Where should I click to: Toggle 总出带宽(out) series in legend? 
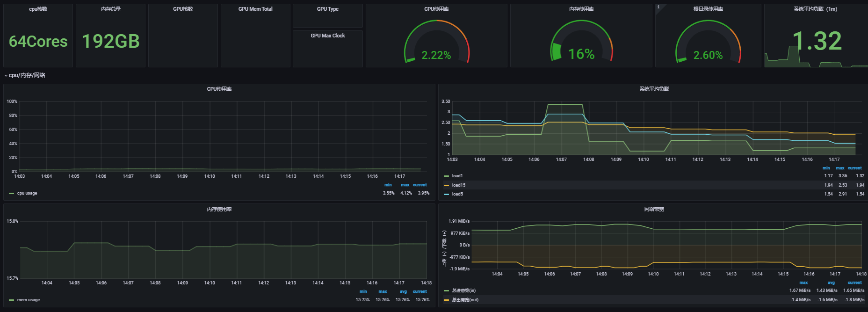point(465,300)
